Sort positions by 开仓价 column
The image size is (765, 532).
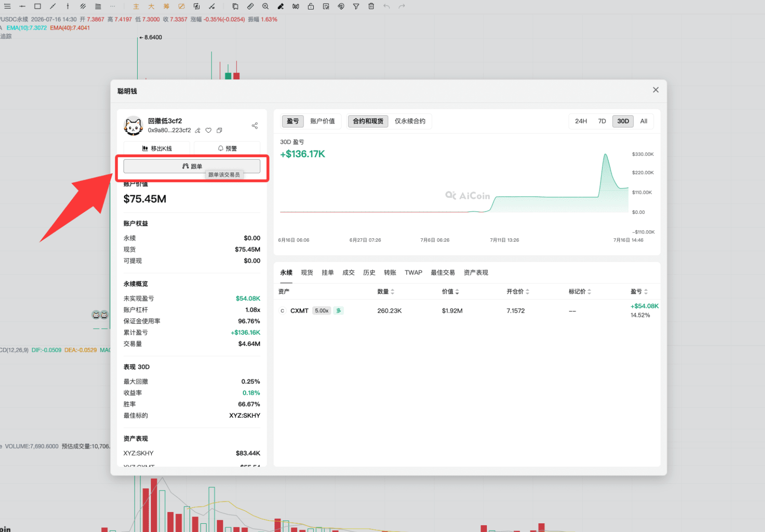pos(518,292)
